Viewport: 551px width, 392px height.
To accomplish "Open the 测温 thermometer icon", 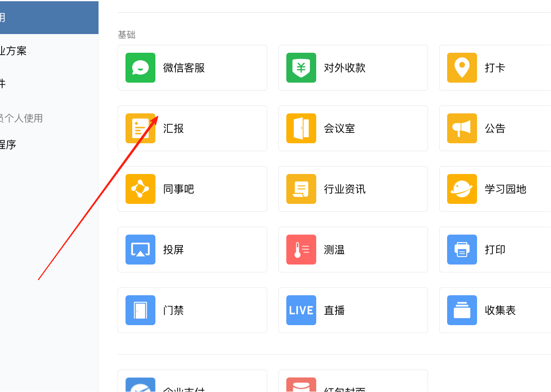I will [301, 250].
